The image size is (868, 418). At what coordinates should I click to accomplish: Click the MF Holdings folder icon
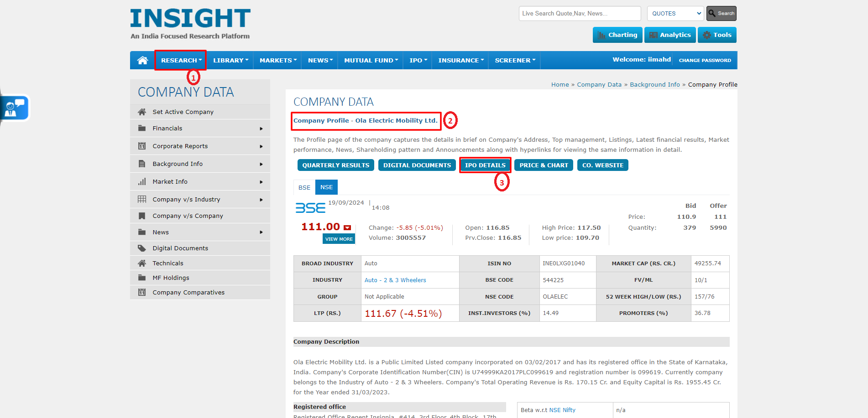(x=142, y=278)
